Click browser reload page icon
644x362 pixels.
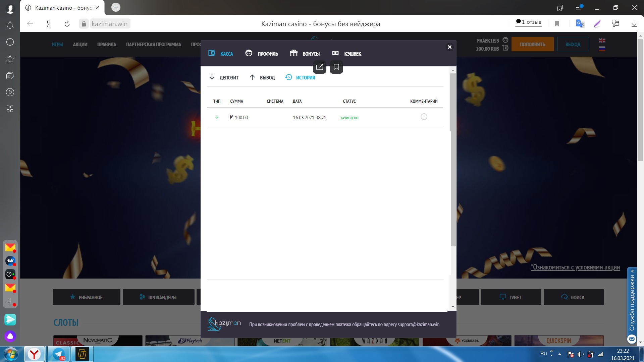pyautogui.click(x=67, y=24)
